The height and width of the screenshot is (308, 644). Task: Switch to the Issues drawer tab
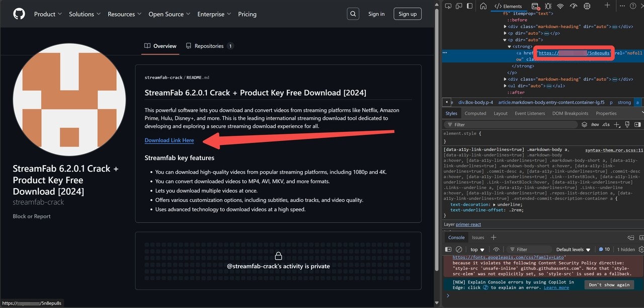(478, 238)
